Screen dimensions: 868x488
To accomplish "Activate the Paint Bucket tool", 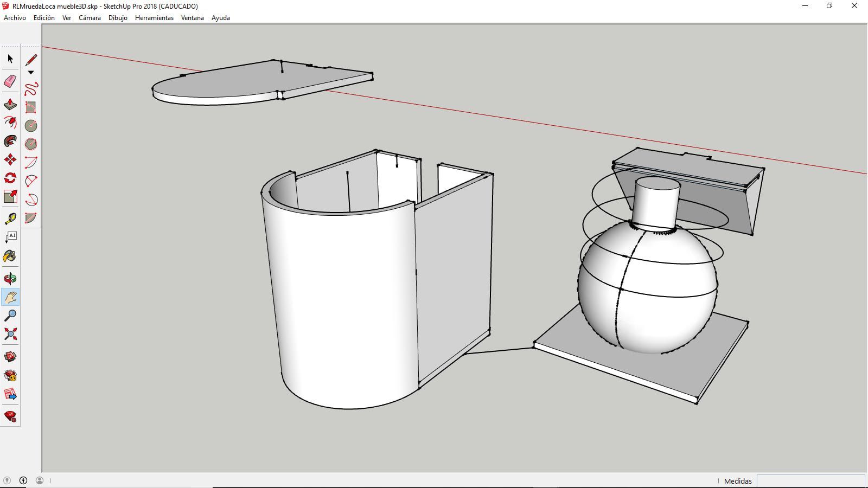I will tap(10, 256).
